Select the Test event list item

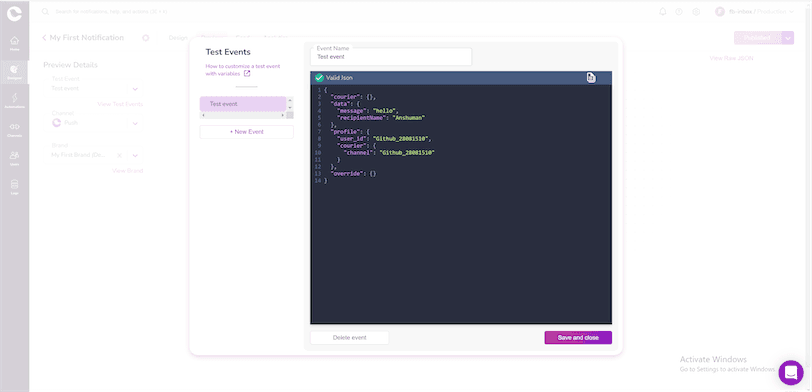pyautogui.click(x=242, y=104)
